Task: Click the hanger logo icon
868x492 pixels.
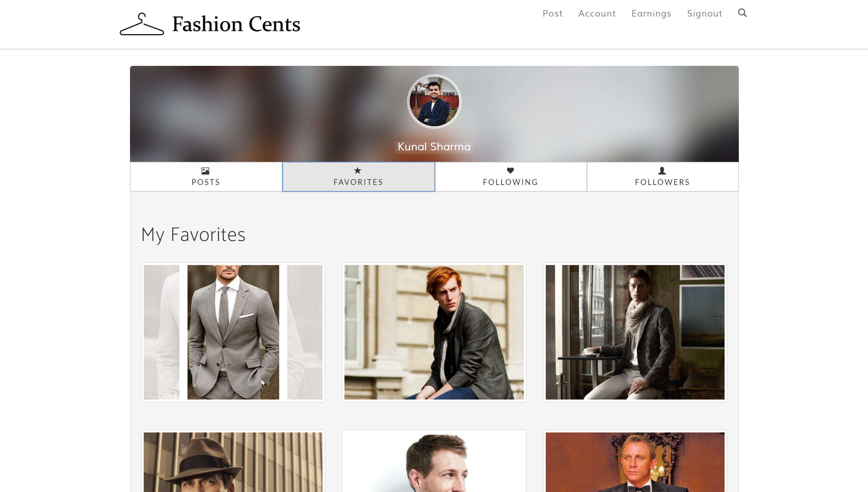Action: (x=142, y=24)
